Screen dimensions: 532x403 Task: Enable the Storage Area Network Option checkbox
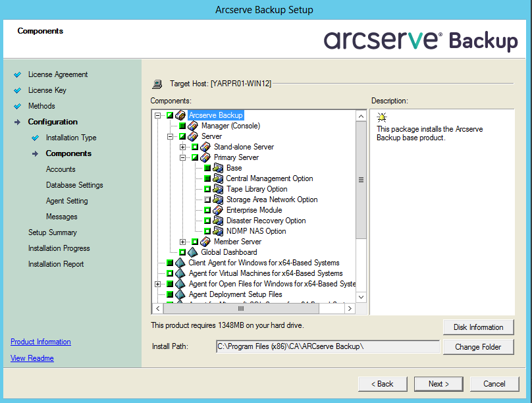(x=206, y=200)
